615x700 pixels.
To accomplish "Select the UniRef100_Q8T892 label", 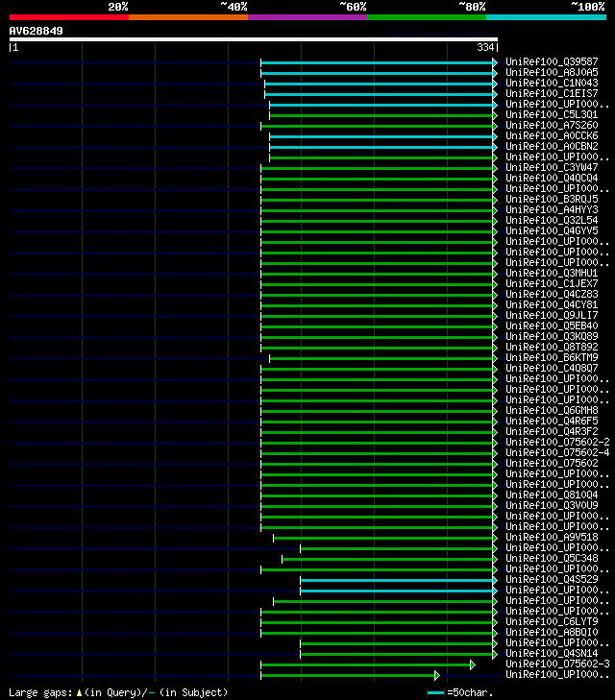I will point(552,347).
